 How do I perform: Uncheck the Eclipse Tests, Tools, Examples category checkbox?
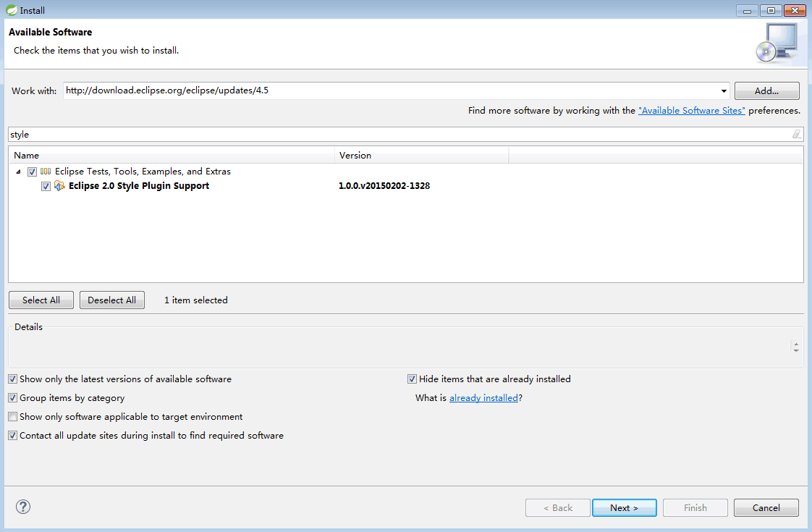(32, 172)
